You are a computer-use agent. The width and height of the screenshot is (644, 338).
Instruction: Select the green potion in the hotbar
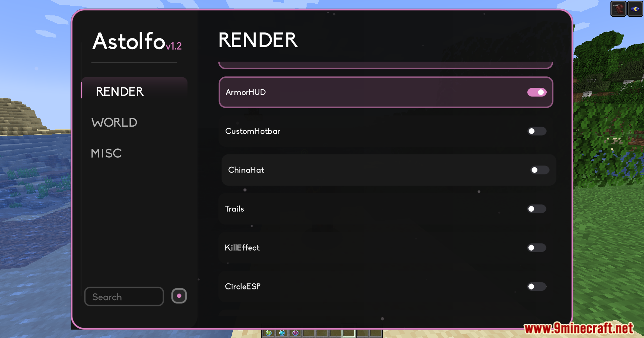(268, 333)
